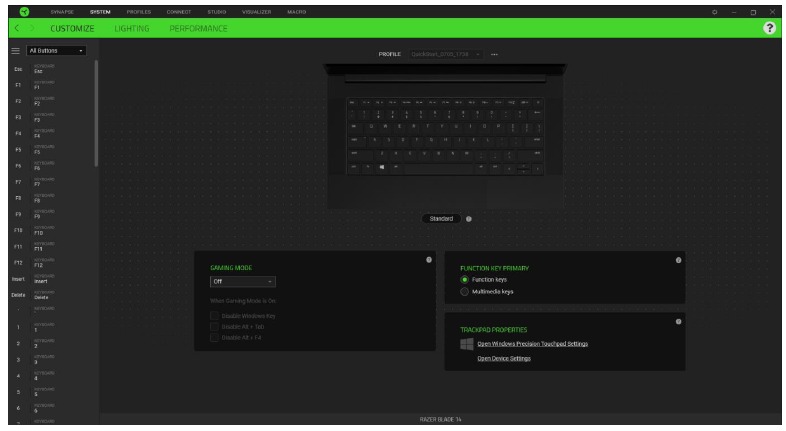The height and width of the screenshot is (431, 786).
Task: Check Disable Windows Key checkbox
Action: [x=215, y=316]
